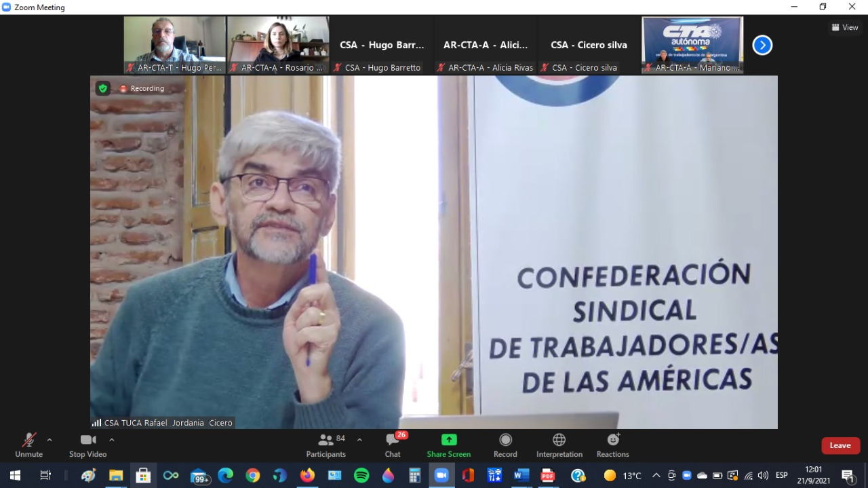The width and height of the screenshot is (868, 488).
Task: Click the Recording indicator label
Action: pyautogui.click(x=142, y=88)
